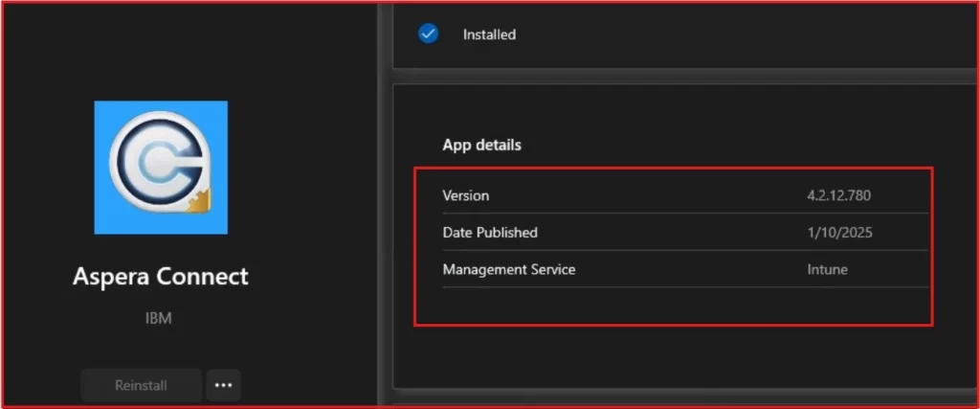
Task: Click the Aspera Connect app title
Action: click(x=161, y=277)
